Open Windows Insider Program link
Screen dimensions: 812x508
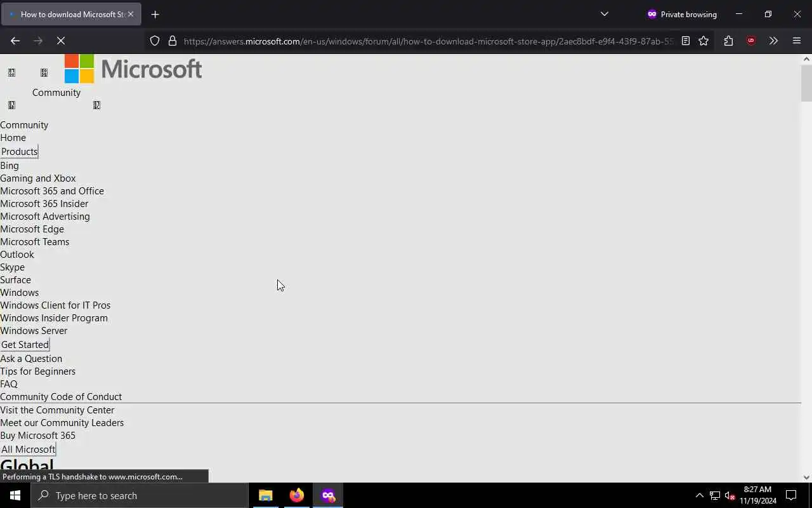point(54,318)
